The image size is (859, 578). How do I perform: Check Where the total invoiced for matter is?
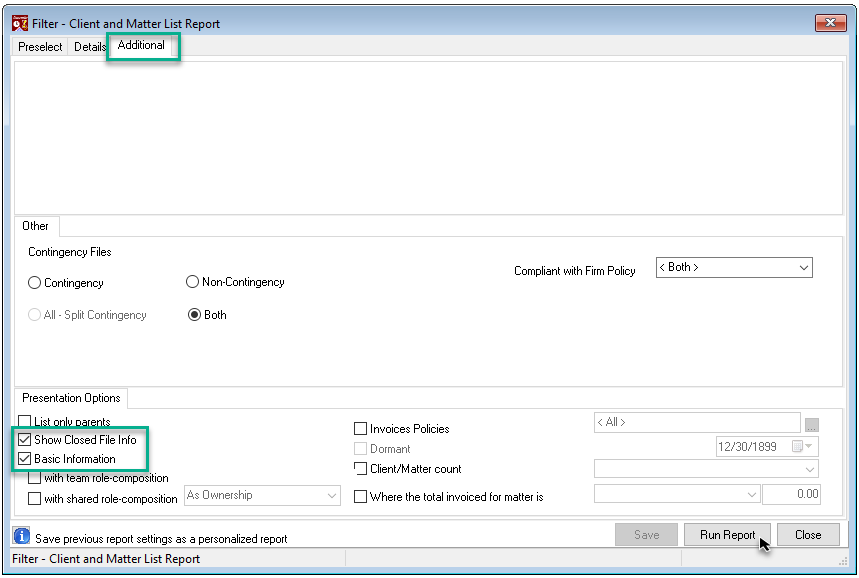point(360,497)
